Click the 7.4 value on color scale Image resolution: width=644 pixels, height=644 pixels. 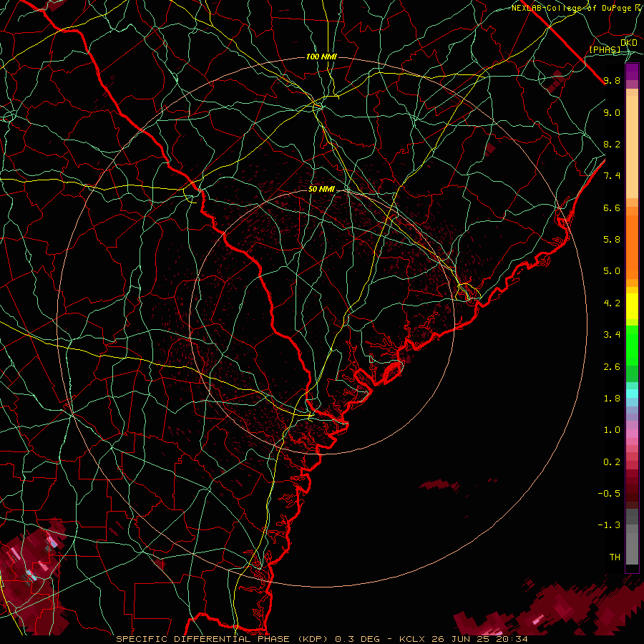[612, 176]
